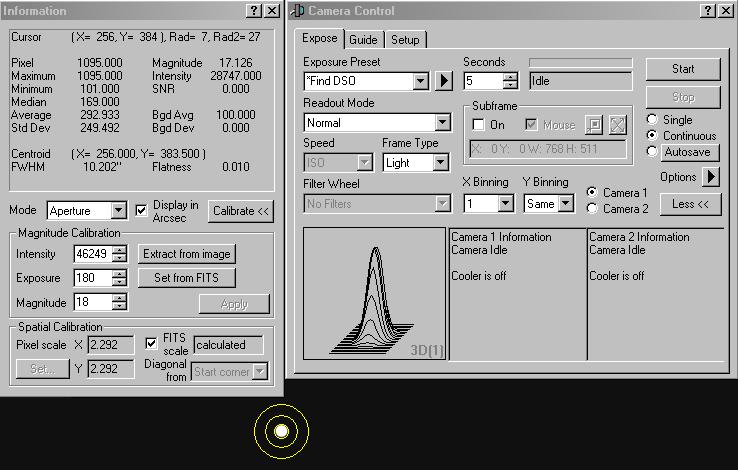Expand the Frame Type dropdown
The image size is (738, 470).
tap(441, 163)
